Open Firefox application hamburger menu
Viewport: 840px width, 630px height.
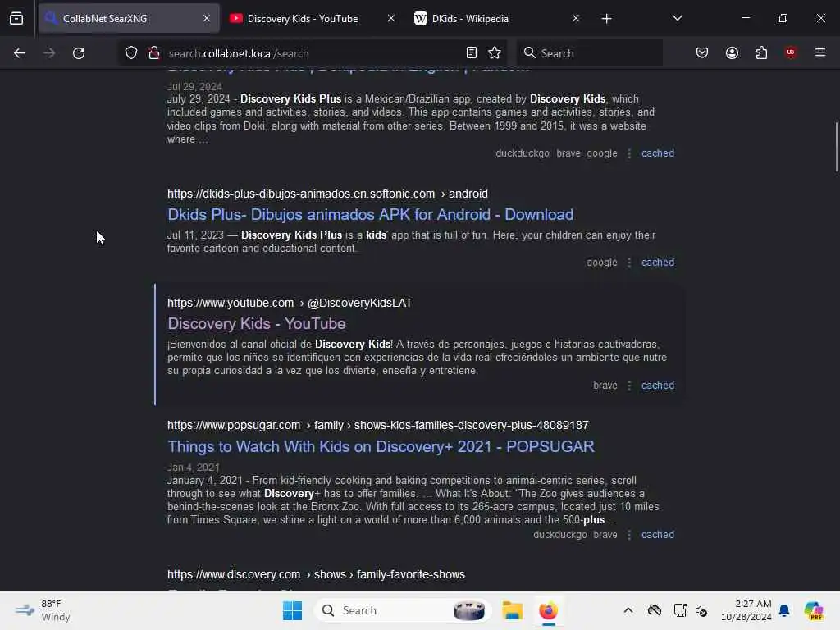(x=820, y=52)
